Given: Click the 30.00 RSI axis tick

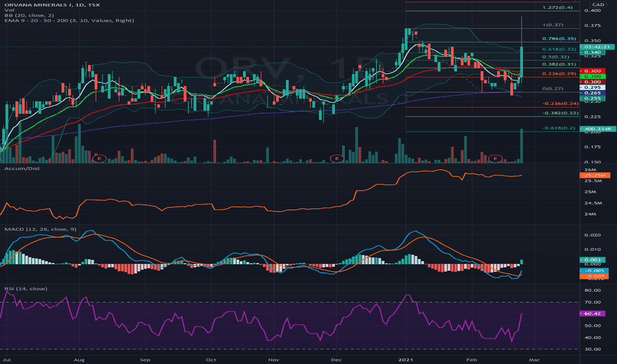Looking at the screenshot, I should (593, 349).
